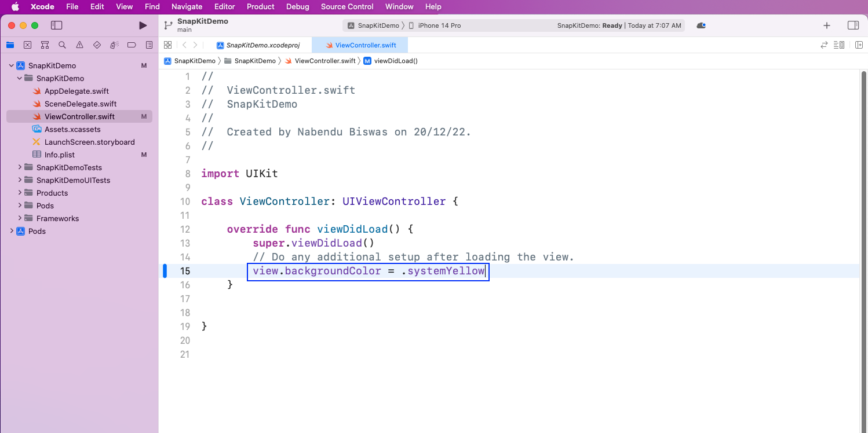
Task: Open the Library with the plus button
Action: click(827, 25)
